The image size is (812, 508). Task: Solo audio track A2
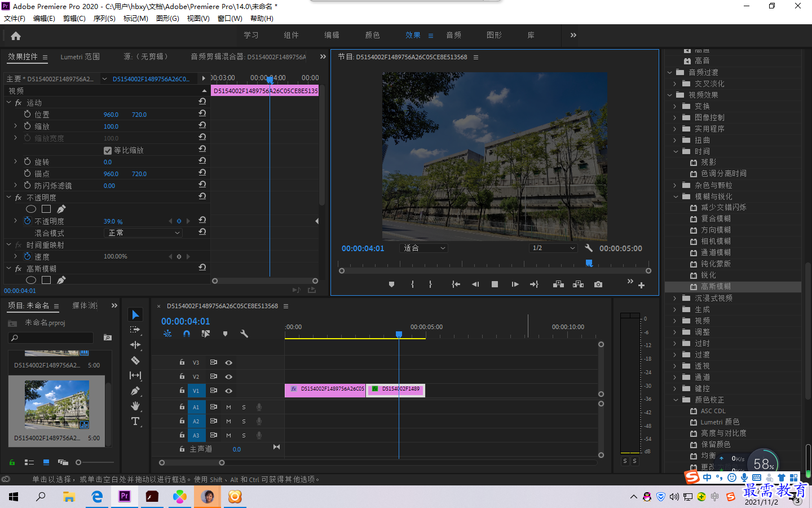click(244, 421)
